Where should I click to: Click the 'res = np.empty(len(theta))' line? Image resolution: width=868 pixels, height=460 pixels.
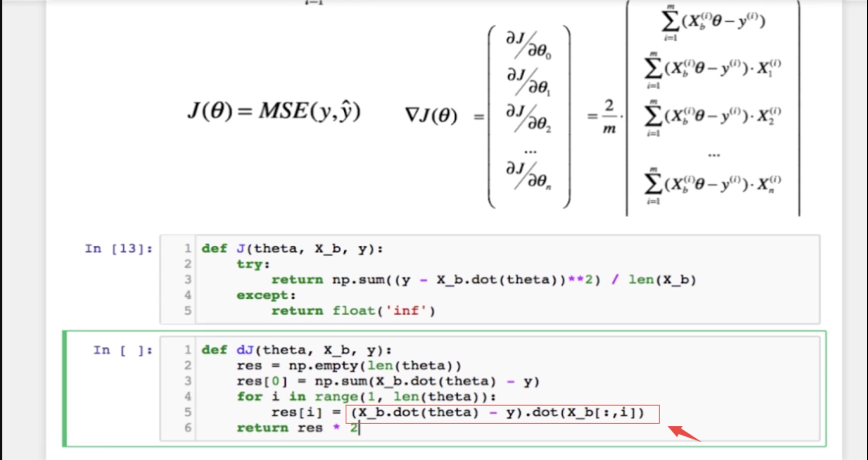(349, 366)
